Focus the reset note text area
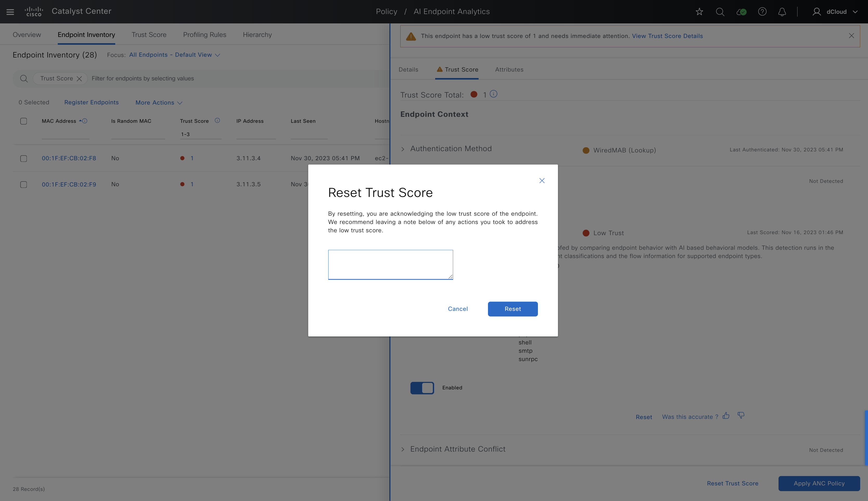Image resolution: width=868 pixels, height=501 pixels. (390, 265)
